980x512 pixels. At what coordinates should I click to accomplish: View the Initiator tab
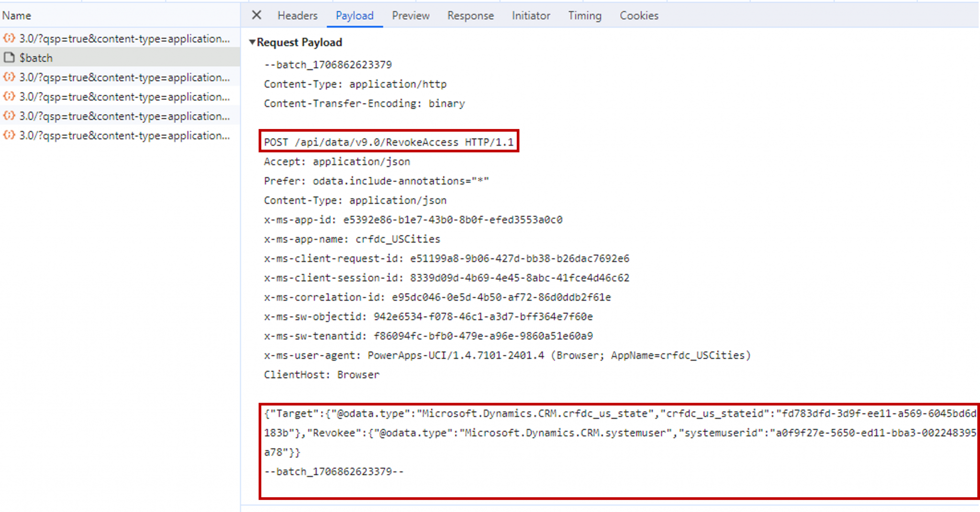pos(531,16)
